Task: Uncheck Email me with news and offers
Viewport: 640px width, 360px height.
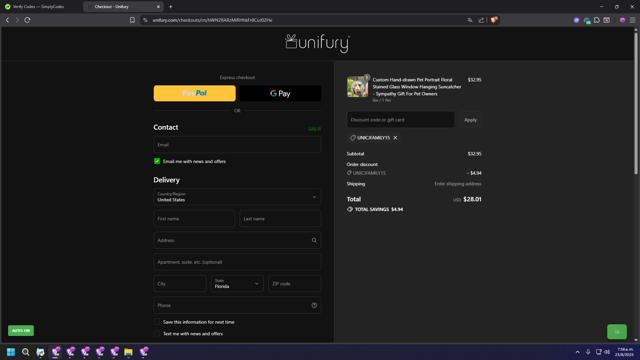Action: [157, 161]
